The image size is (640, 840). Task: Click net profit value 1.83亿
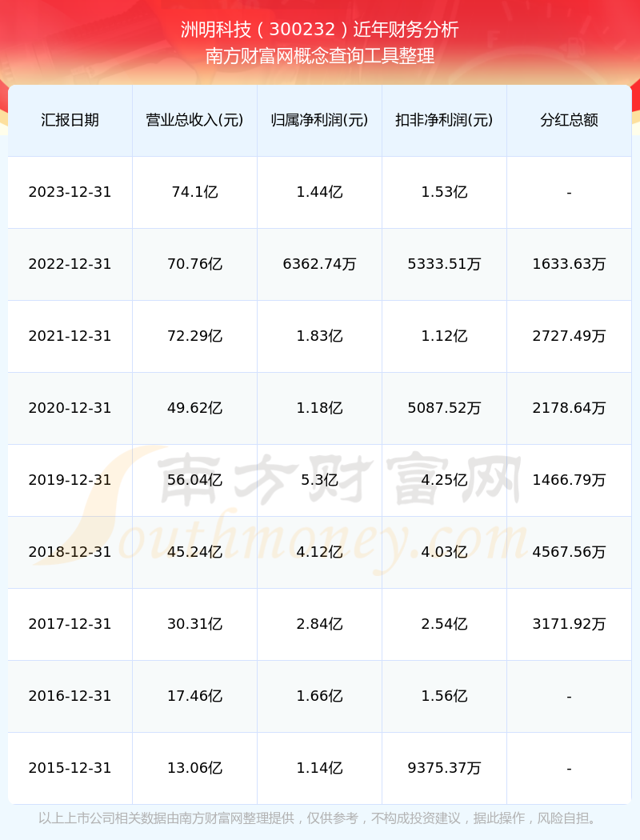[320, 336]
